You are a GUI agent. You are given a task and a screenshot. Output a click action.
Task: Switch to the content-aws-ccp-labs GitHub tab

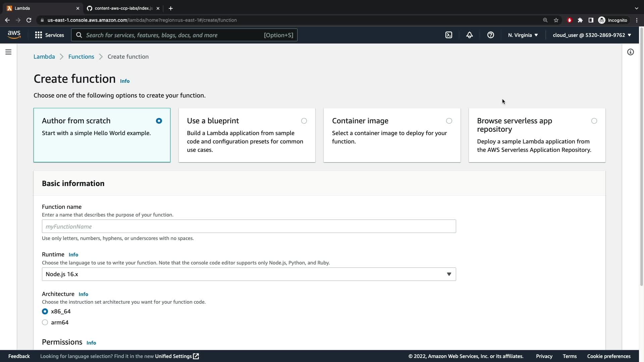coord(123,8)
